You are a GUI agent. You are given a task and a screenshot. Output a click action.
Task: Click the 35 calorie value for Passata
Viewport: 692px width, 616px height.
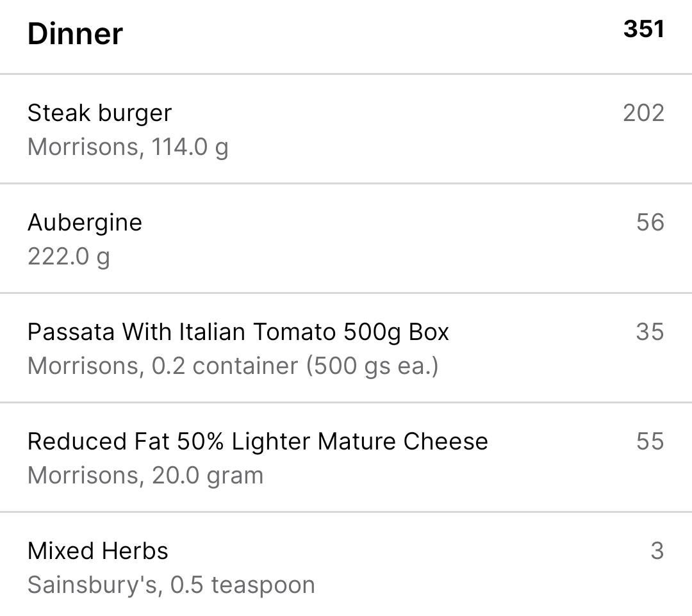[650, 332]
